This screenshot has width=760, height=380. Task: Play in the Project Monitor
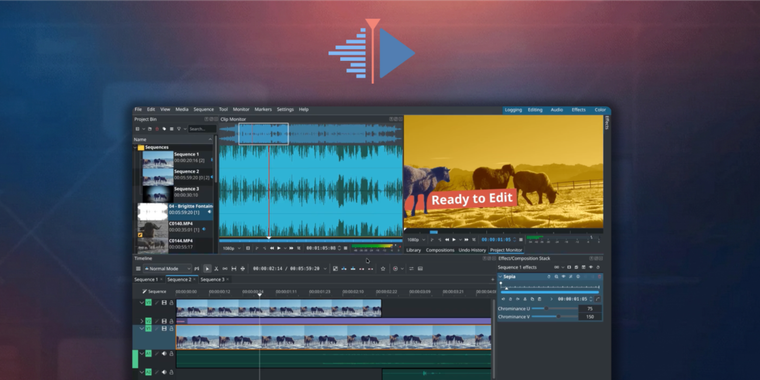(x=454, y=239)
